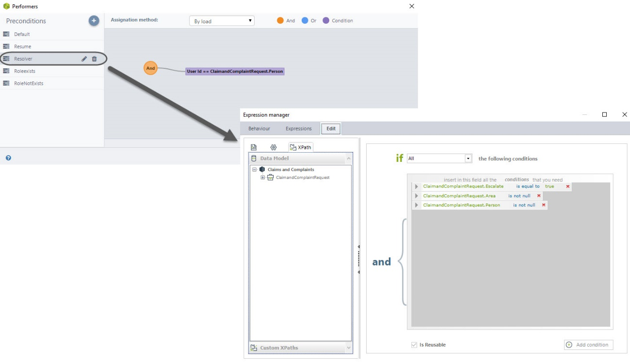
Task: Expand the ClaimandComplaintRequest tree node
Action: pyautogui.click(x=263, y=177)
